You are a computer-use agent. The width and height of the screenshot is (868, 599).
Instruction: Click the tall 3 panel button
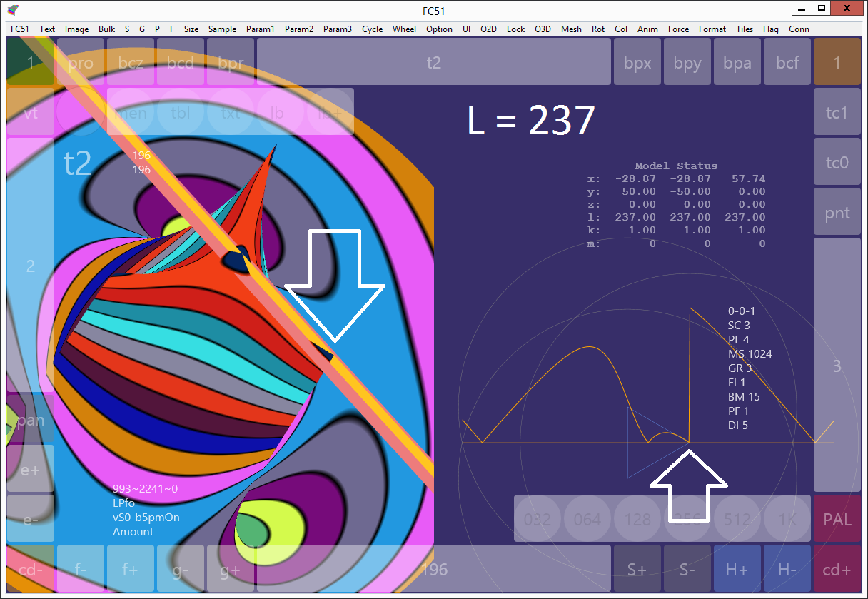click(x=837, y=366)
